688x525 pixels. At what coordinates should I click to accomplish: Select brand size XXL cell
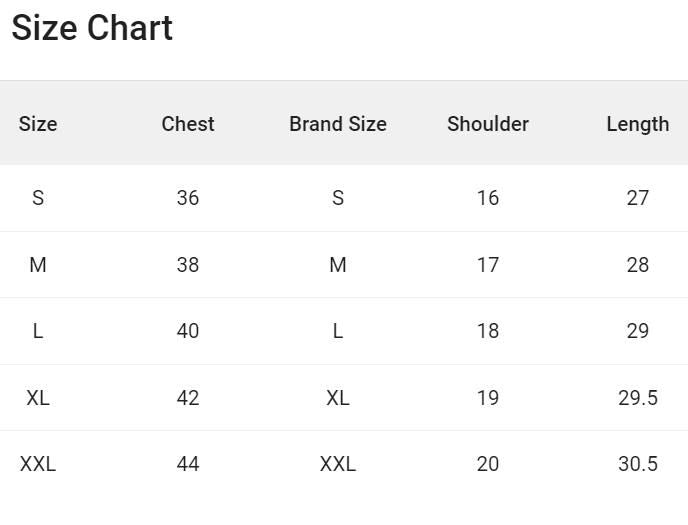coord(338,464)
